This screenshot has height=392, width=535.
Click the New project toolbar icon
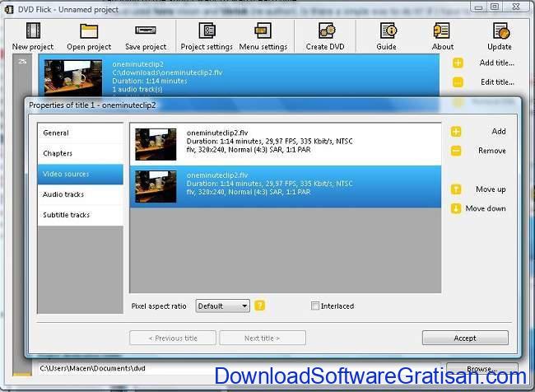[33, 30]
